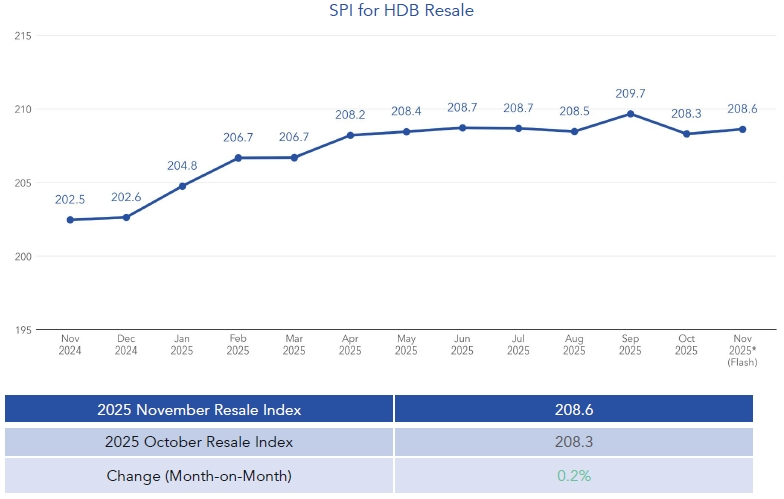Select the Sep 2025 peak data point
Image resolution: width=784 pixels, height=499 pixels.
click(630, 113)
